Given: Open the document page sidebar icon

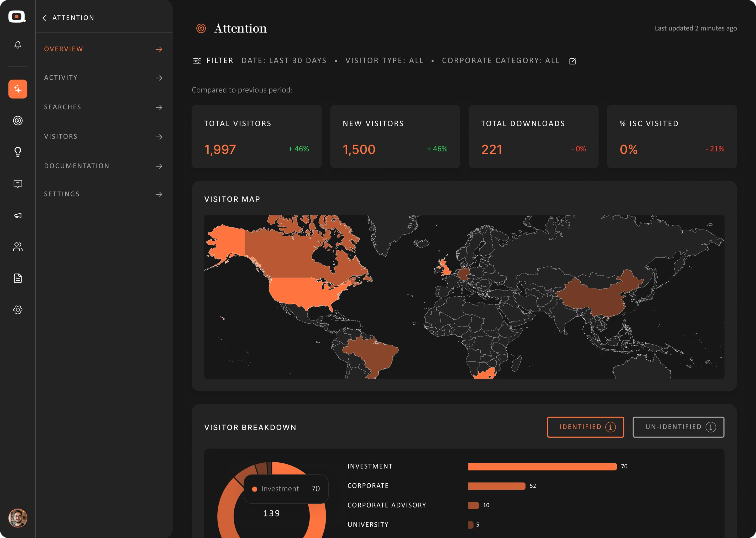Looking at the screenshot, I should point(18,278).
